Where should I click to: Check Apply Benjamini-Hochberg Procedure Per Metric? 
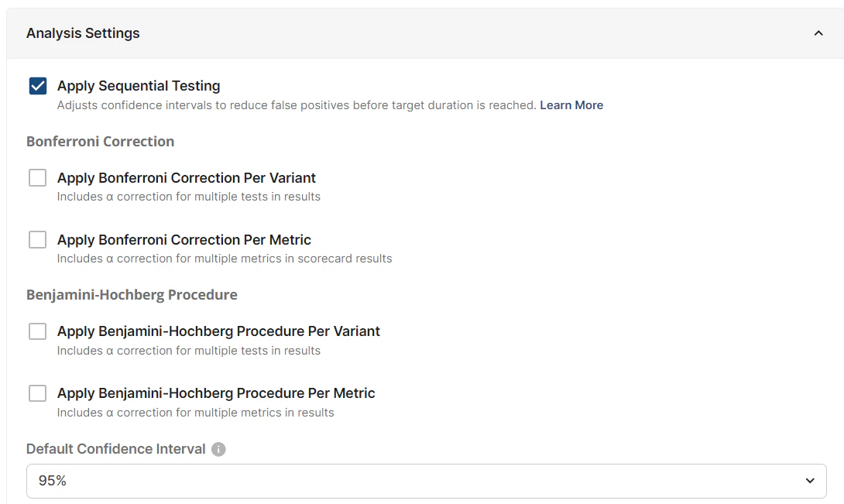(x=37, y=393)
